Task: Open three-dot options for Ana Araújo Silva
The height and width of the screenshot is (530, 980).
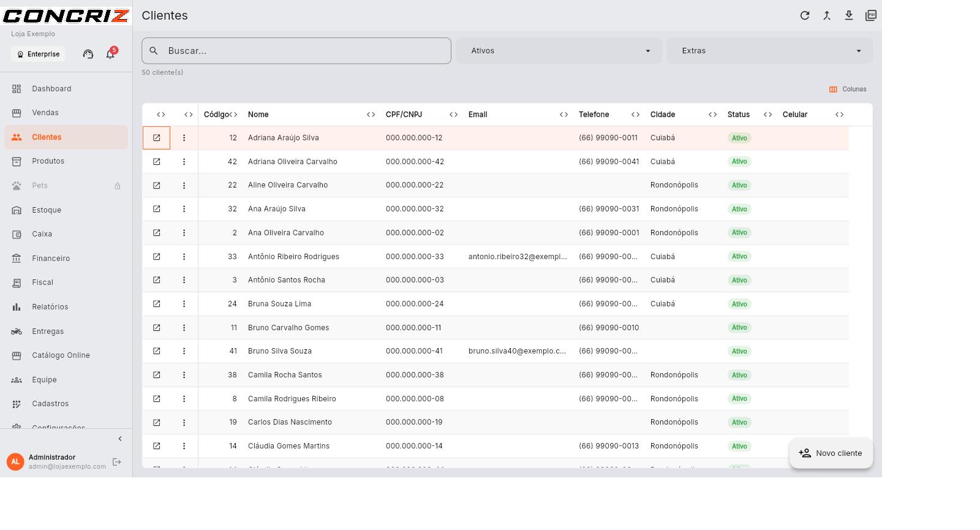Action: (184, 209)
